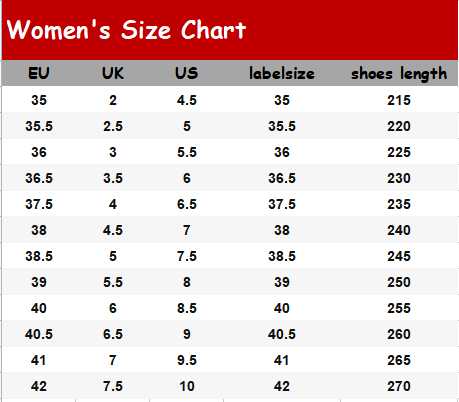This screenshot has height=402, width=459.
Task: Select EU size 35.5 cell
Action: tap(39, 126)
